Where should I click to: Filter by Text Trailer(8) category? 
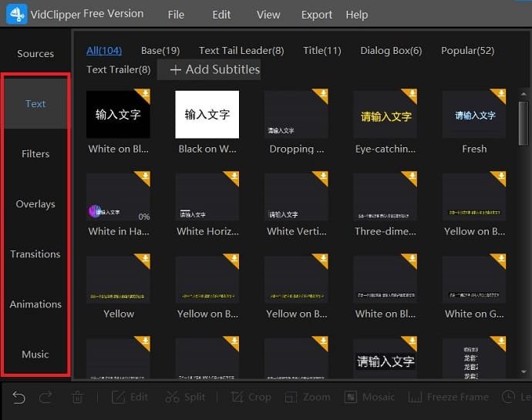[119, 69]
